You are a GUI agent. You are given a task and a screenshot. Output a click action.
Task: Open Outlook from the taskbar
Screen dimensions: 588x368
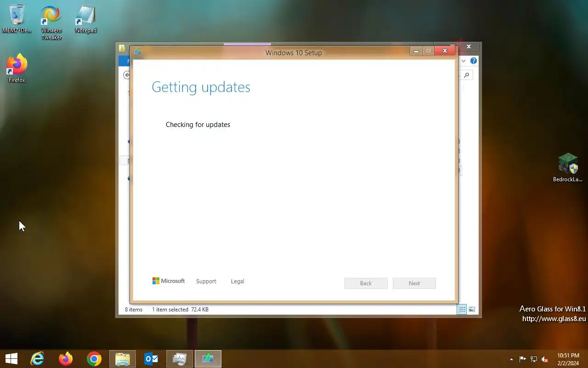pyautogui.click(x=151, y=359)
